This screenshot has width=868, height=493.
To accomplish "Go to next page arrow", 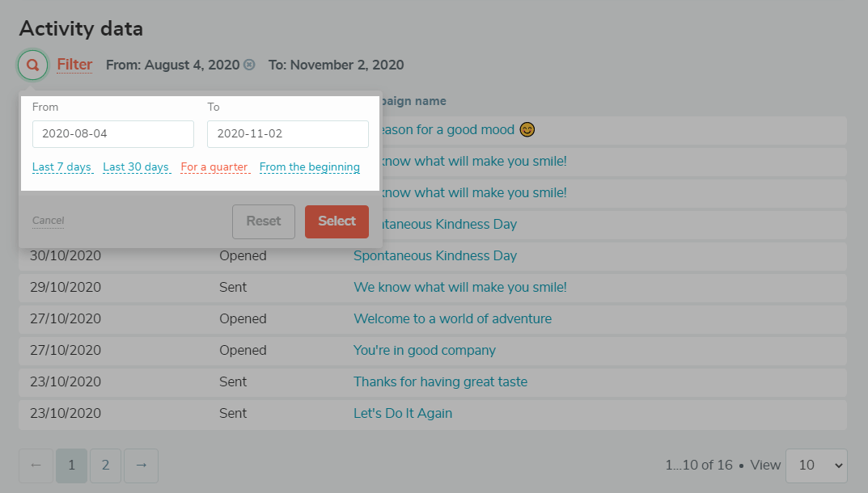I will [x=141, y=466].
